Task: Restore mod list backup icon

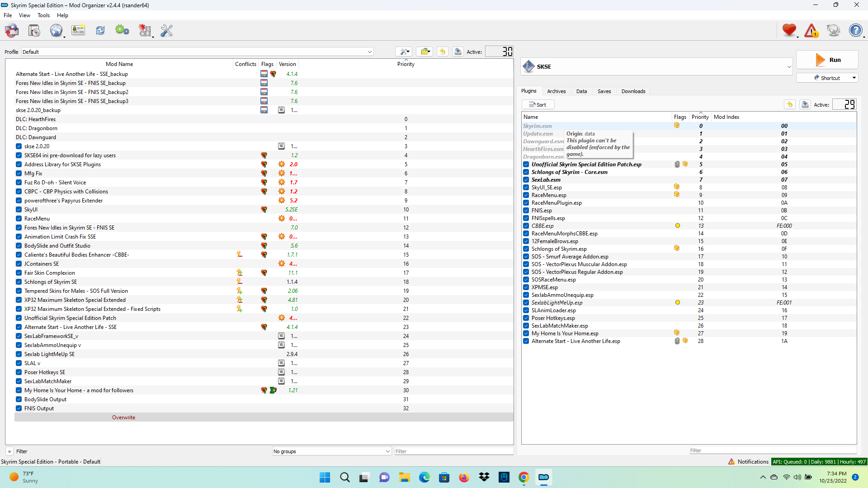Action: pos(443,52)
